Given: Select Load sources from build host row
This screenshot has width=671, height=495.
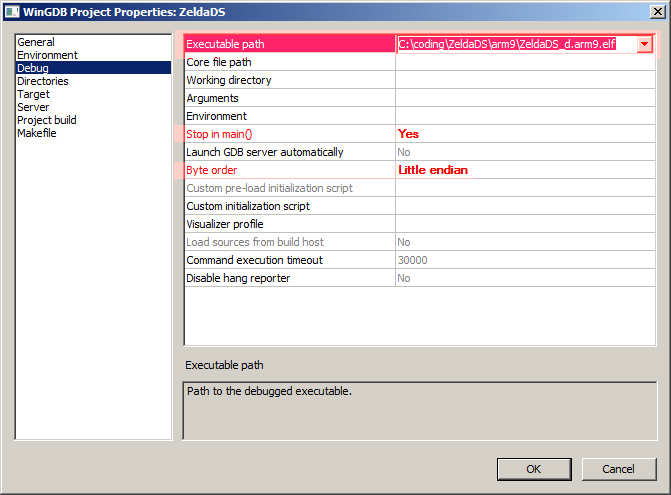Looking at the screenshot, I should (290, 242).
